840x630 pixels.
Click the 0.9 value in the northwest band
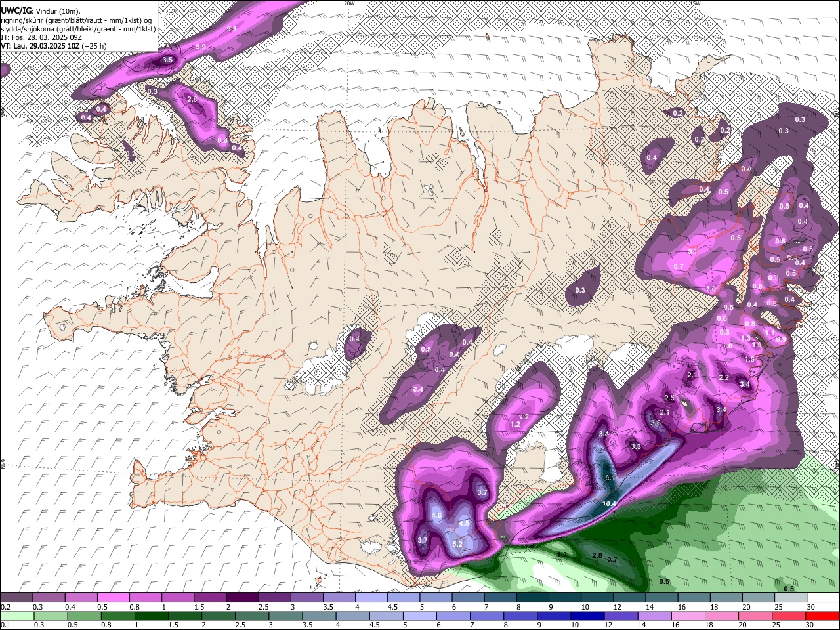click(x=201, y=47)
